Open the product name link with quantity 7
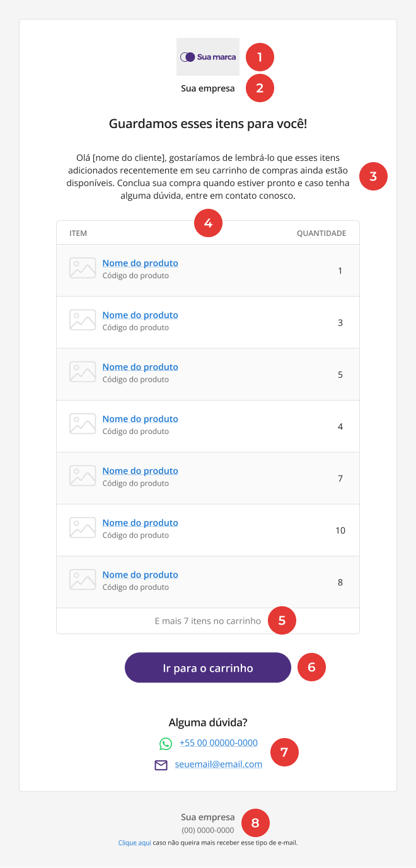416x868 pixels. coord(141,471)
